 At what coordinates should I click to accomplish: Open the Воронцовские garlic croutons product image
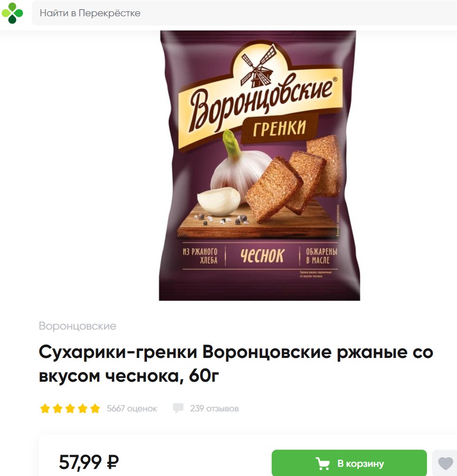259,165
